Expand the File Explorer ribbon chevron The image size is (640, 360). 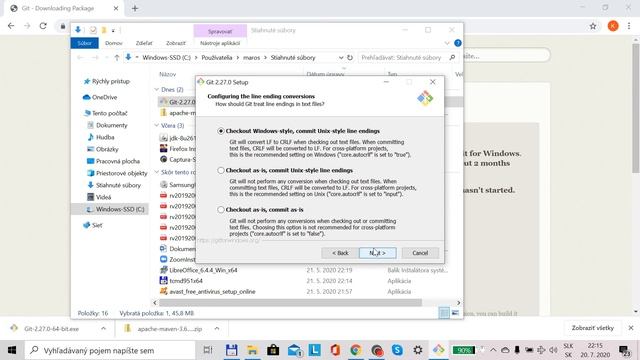pos(447,43)
